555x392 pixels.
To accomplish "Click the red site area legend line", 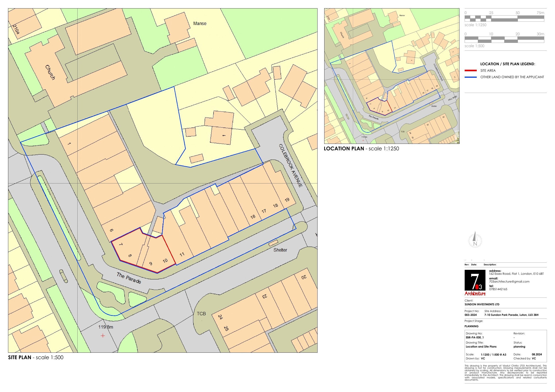I will (471, 71).
